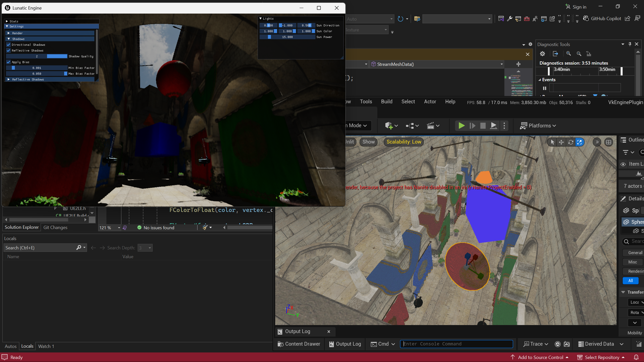Switch to the Watch 1 tab
Image resolution: width=644 pixels, height=362 pixels.
point(46,346)
